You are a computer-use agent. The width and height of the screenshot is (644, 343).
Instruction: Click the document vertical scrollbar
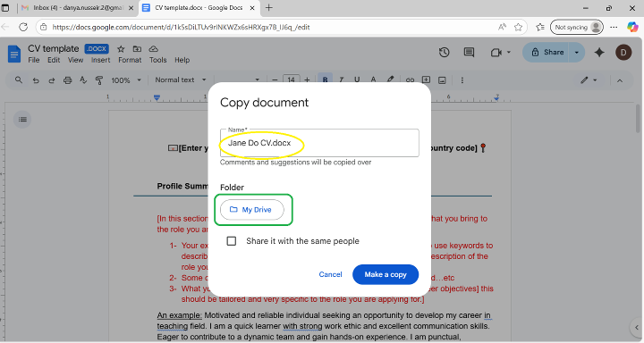[638, 119]
